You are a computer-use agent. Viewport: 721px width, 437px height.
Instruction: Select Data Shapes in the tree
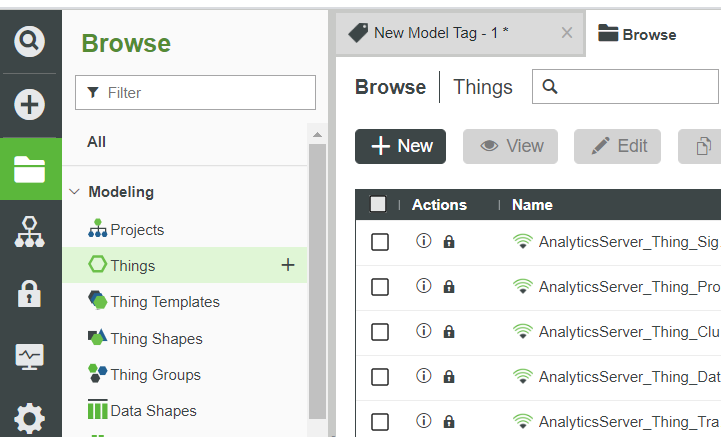152,410
